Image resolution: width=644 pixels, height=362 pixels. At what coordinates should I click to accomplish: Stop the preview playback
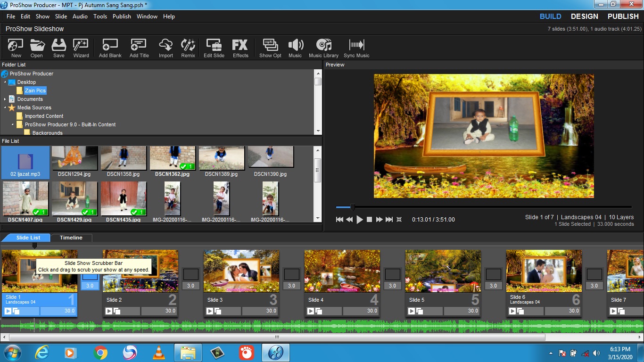[370, 220]
